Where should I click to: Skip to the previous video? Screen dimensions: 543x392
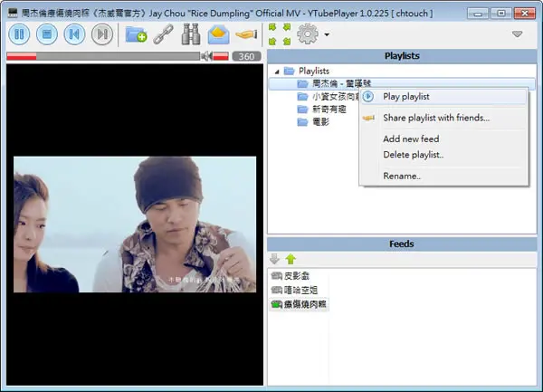[74, 34]
